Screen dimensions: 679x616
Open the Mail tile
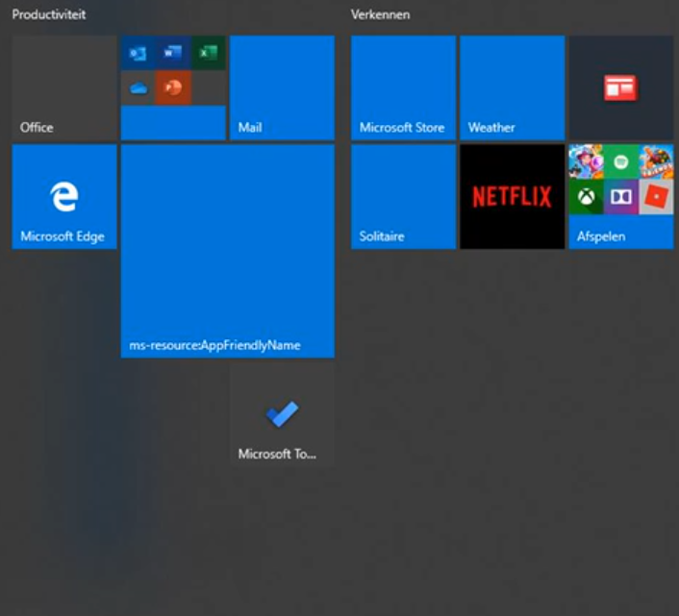(x=282, y=87)
